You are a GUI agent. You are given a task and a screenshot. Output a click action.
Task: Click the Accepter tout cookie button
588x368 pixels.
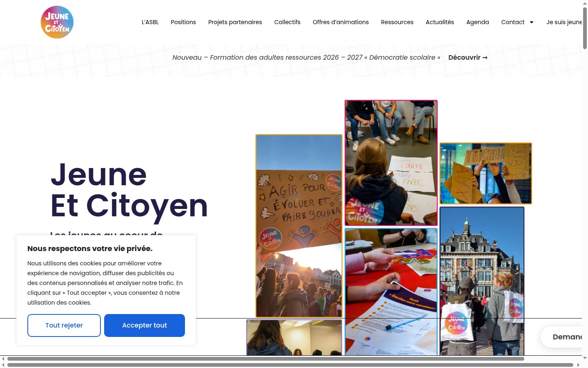click(145, 325)
